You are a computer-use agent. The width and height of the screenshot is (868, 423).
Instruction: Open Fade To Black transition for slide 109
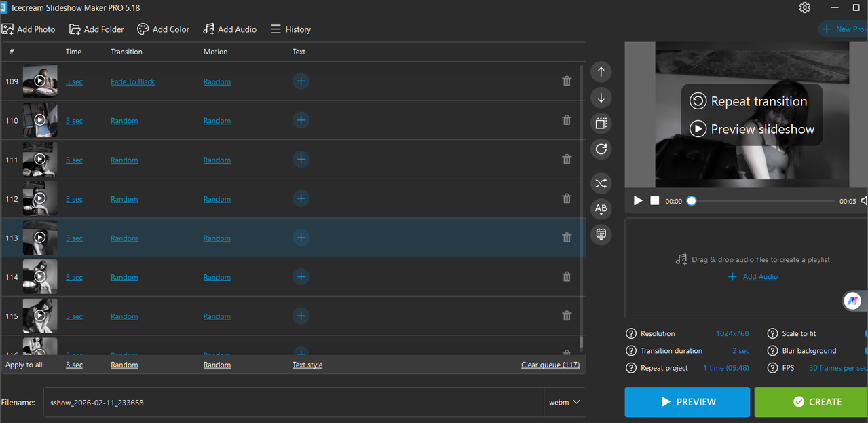click(132, 81)
